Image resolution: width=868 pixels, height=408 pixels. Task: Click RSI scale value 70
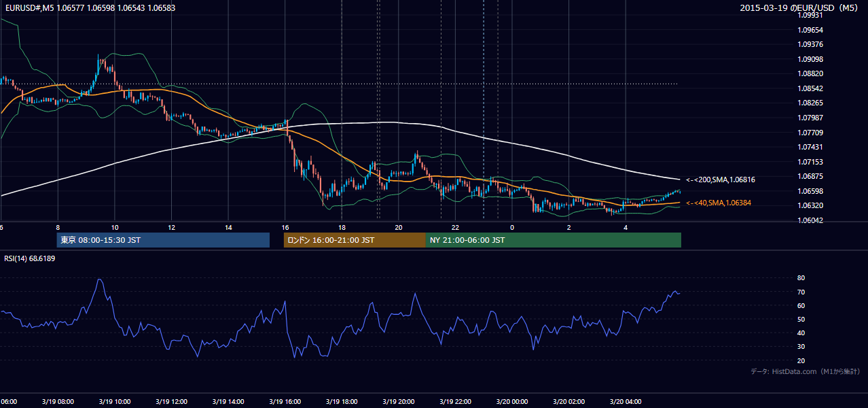(801, 292)
